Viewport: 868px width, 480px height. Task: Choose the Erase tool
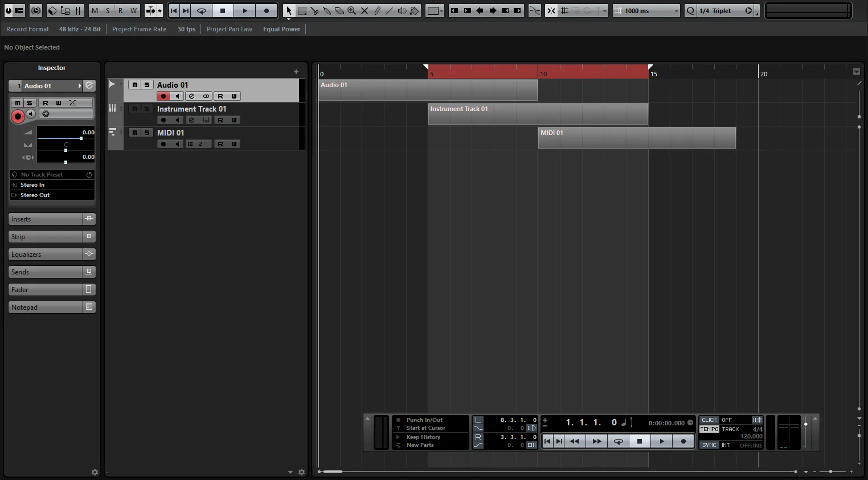point(339,11)
